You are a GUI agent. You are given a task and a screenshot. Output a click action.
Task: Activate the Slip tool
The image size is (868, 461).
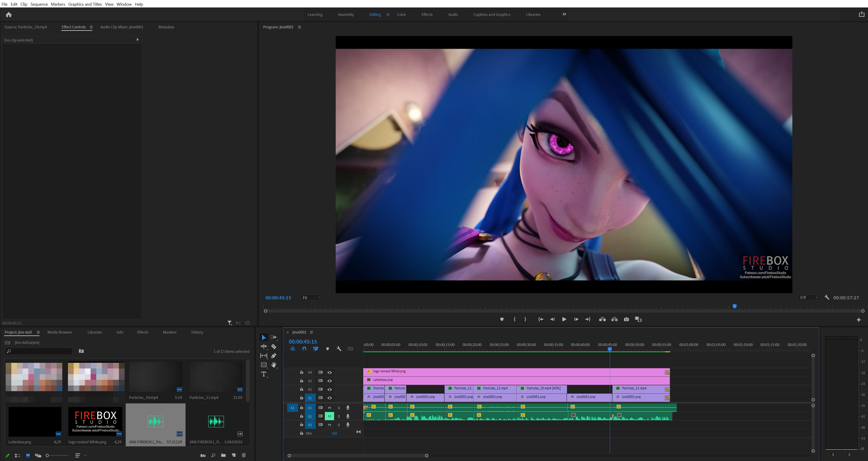[x=264, y=356]
